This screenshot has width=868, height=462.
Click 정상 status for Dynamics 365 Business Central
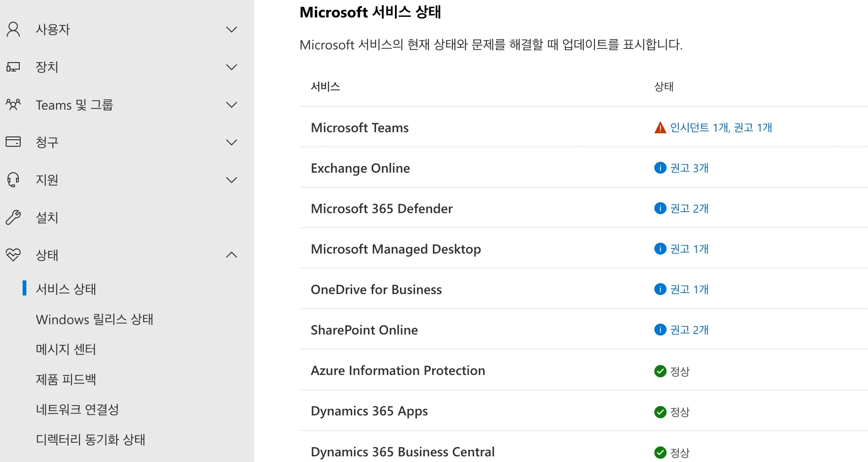click(680, 453)
